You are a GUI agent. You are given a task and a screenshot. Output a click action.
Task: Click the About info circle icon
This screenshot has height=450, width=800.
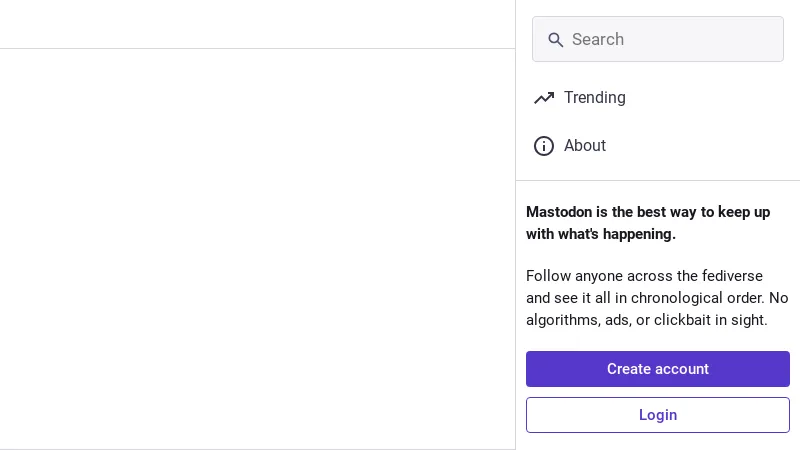544,146
